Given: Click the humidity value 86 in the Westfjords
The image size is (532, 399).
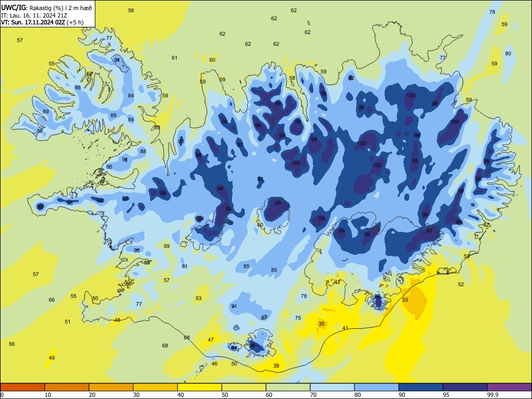Looking at the screenshot, I should point(40,131).
